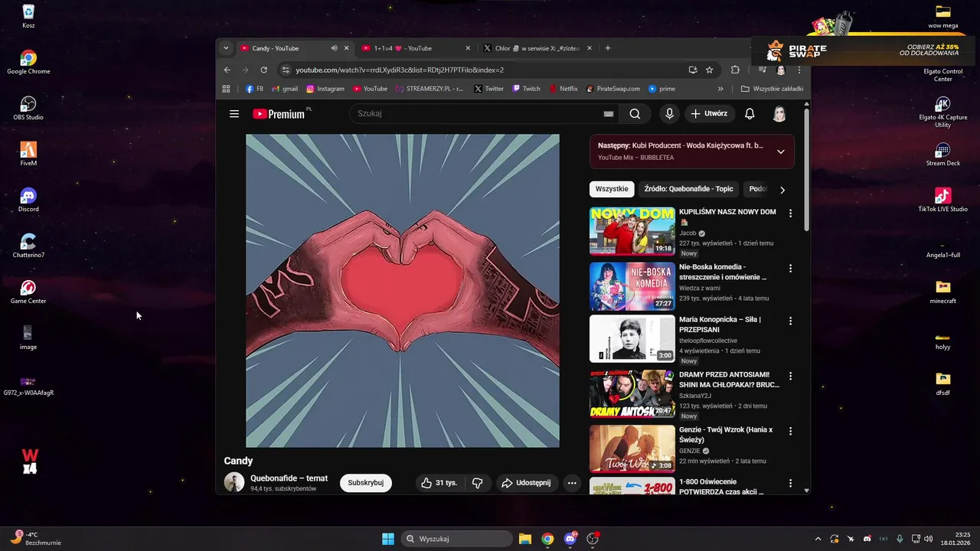Click the Subskrybuj button

365,483
